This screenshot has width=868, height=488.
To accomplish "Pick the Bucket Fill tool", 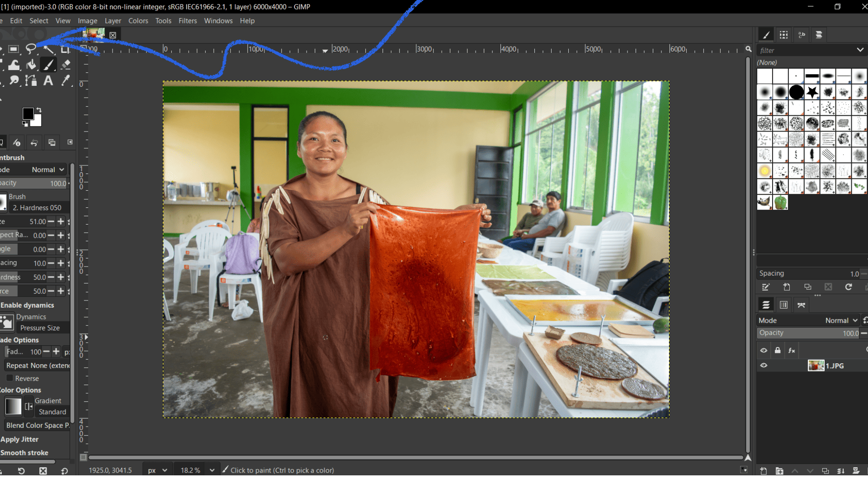I will (x=31, y=65).
